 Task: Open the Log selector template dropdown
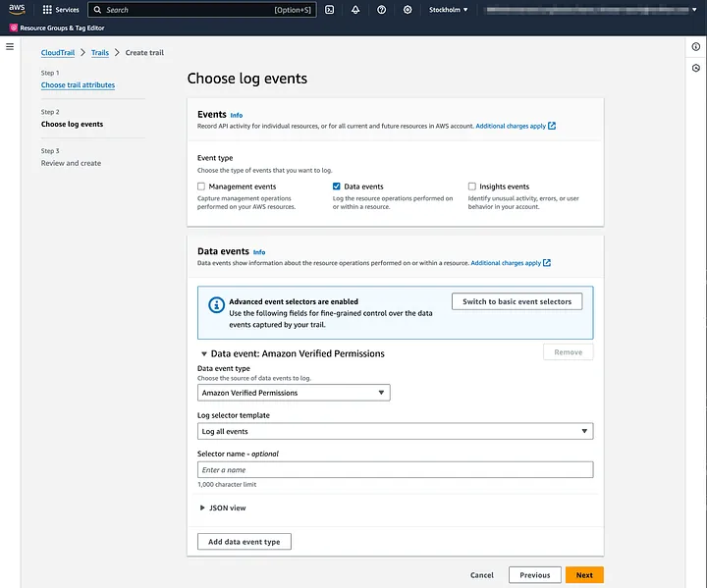[395, 431]
